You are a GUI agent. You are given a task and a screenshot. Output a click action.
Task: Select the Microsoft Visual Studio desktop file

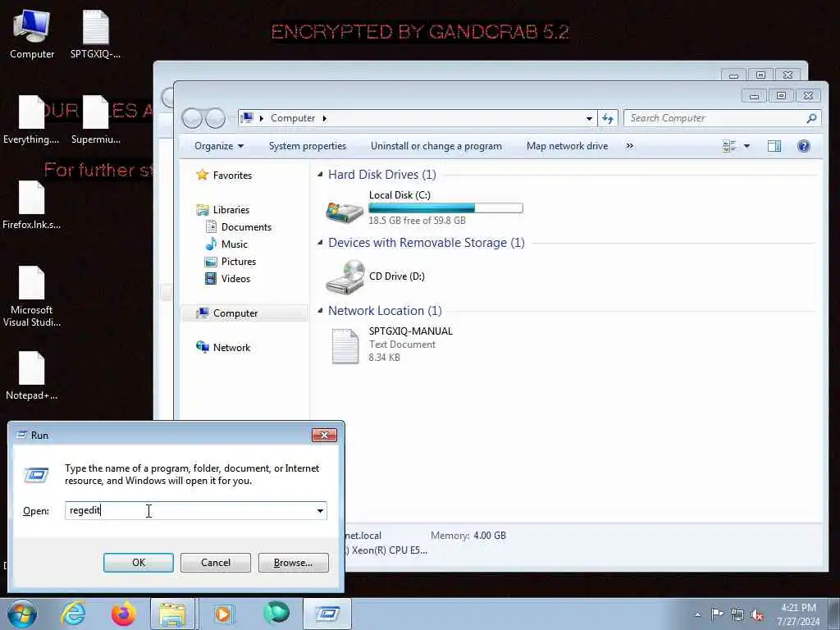[31, 296]
